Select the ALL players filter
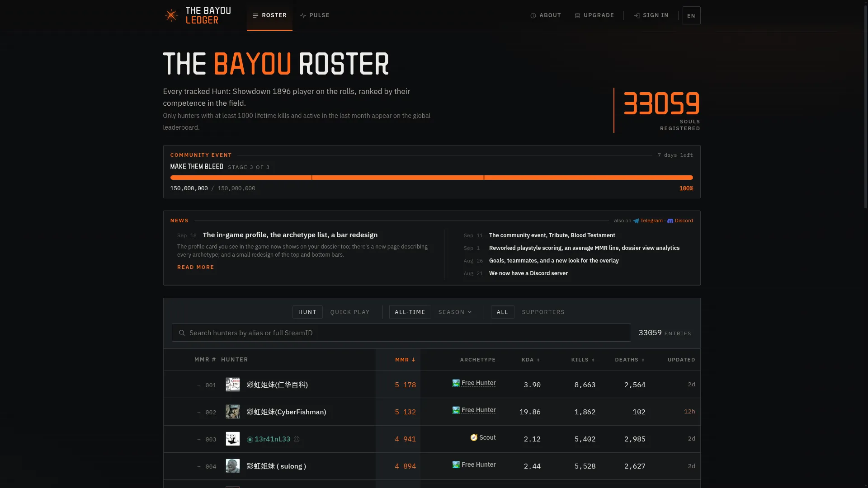The image size is (868, 488). click(x=502, y=312)
